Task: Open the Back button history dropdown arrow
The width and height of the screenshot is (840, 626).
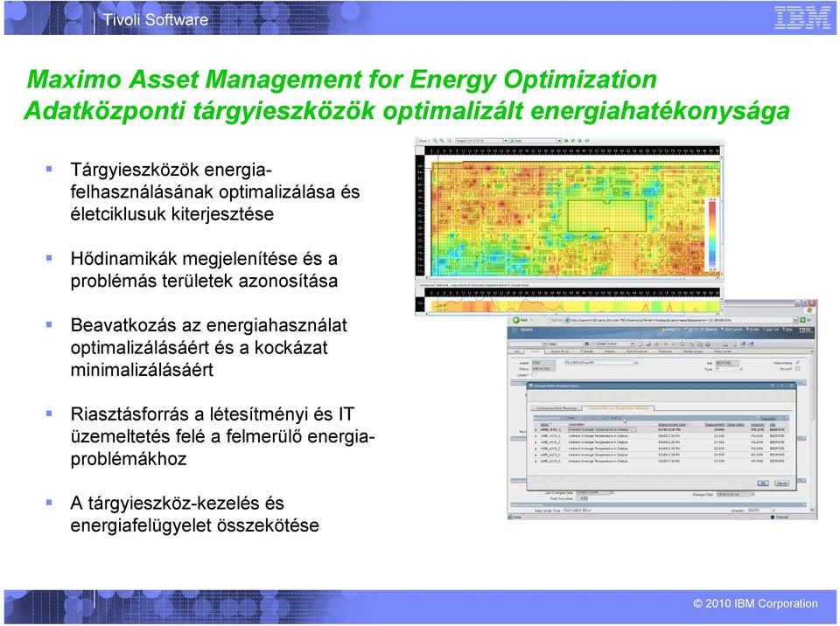Action: click(531, 320)
